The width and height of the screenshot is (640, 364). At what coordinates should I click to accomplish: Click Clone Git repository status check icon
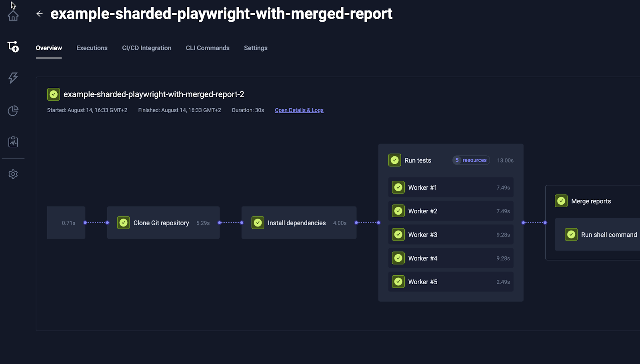coord(124,223)
